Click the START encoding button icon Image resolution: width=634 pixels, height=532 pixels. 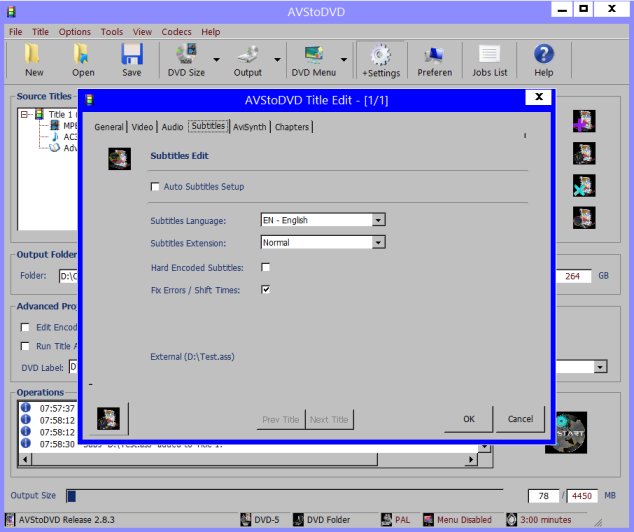click(x=566, y=433)
